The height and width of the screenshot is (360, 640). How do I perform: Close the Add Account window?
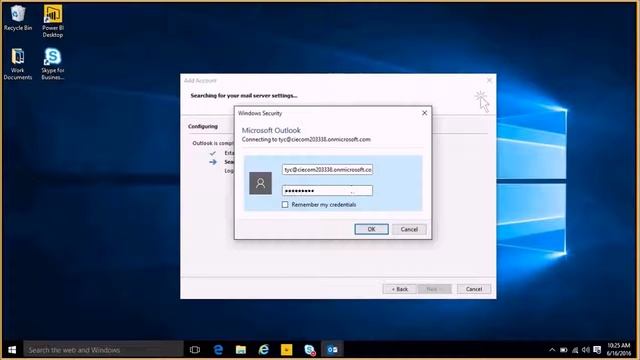[x=489, y=80]
